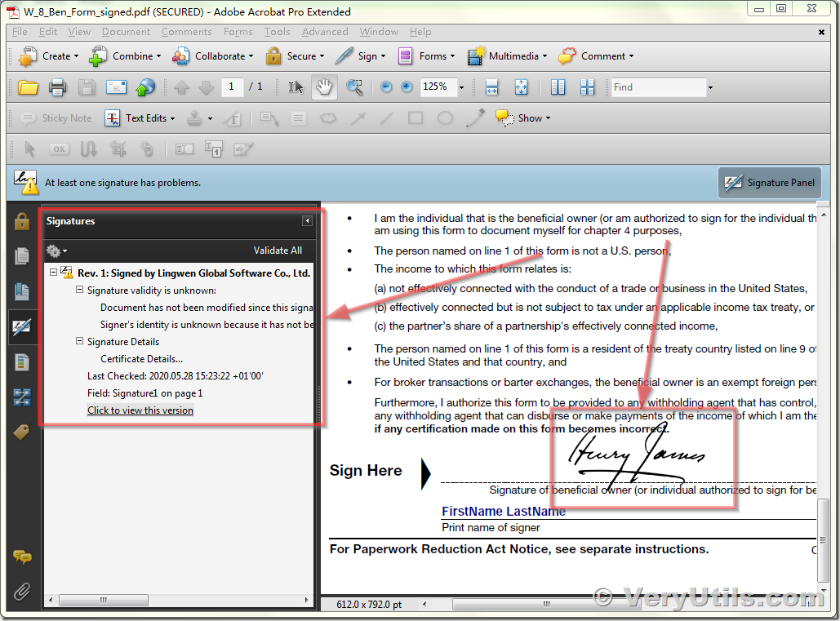The image size is (840, 621).
Task: Click the 'Click to view this version' link
Action: click(x=140, y=410)
